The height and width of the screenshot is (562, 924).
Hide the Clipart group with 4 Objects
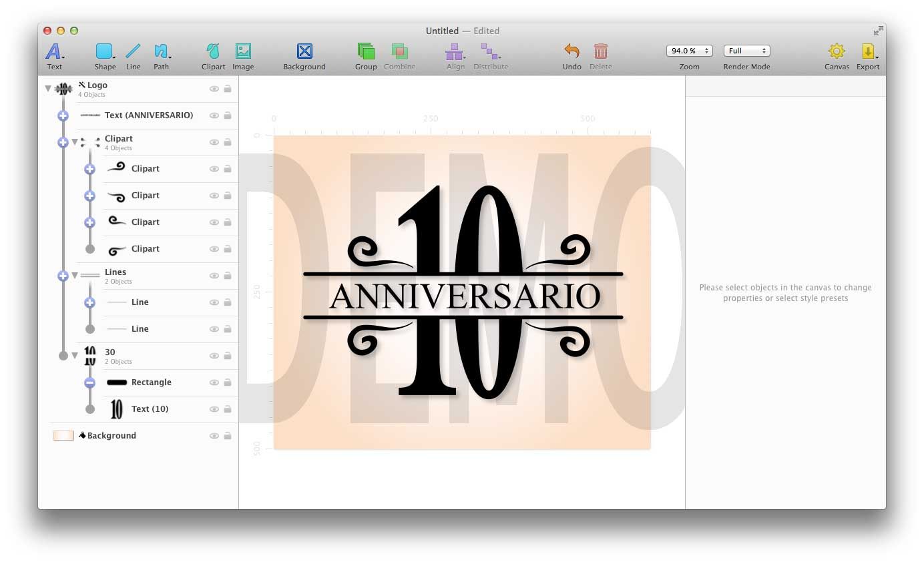(x=214, y=142)
